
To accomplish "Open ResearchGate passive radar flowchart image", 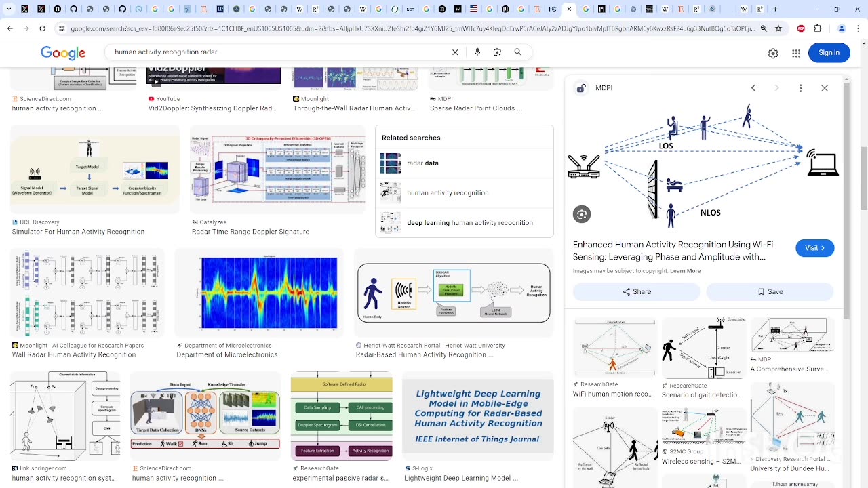I will pos(341,416).
